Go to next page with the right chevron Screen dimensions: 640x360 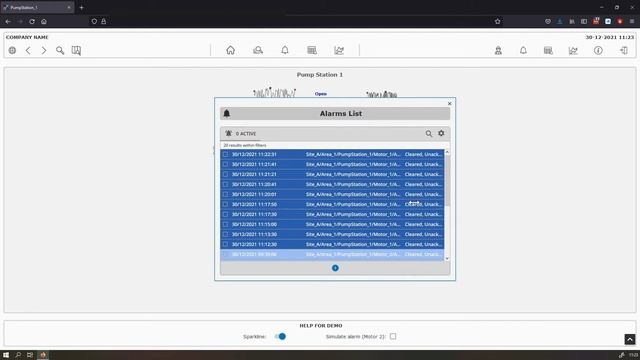coord(44,50)
